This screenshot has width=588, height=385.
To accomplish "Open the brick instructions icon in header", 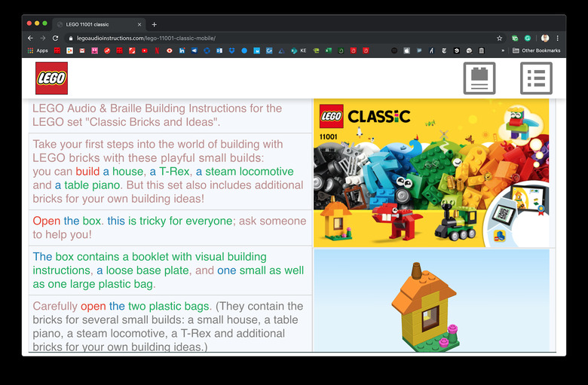I will [479, 78].
